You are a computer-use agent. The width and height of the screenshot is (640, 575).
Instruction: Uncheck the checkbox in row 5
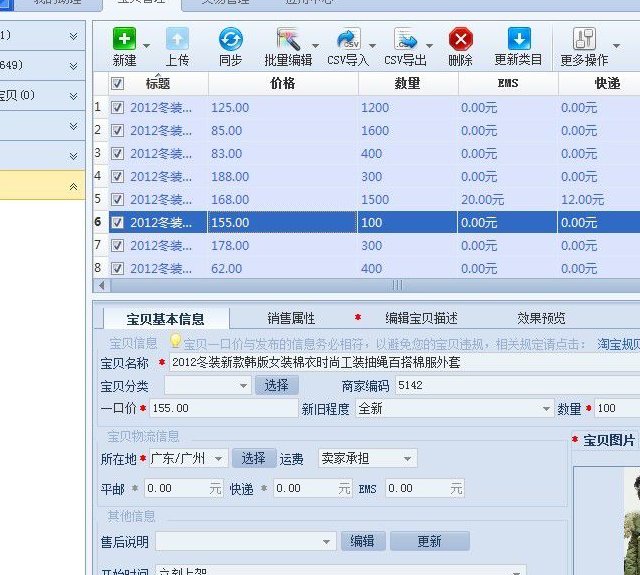(x=117, y=199)
